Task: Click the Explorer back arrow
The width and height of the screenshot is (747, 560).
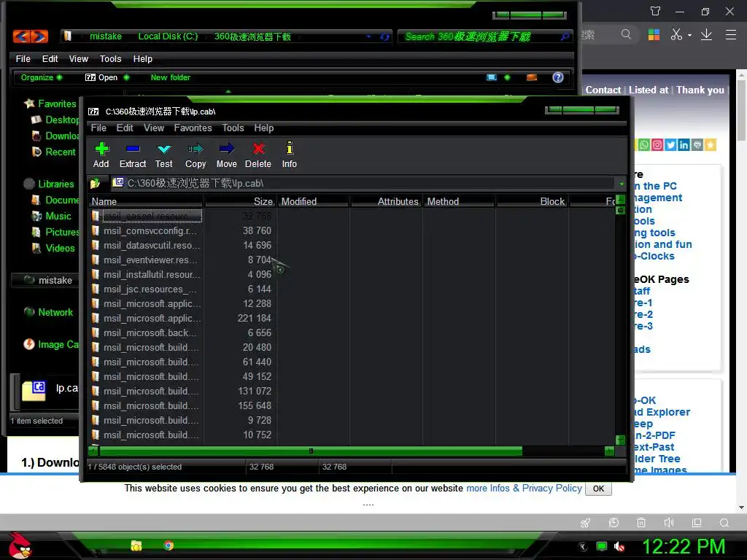Action: click(x=21, y=36)
